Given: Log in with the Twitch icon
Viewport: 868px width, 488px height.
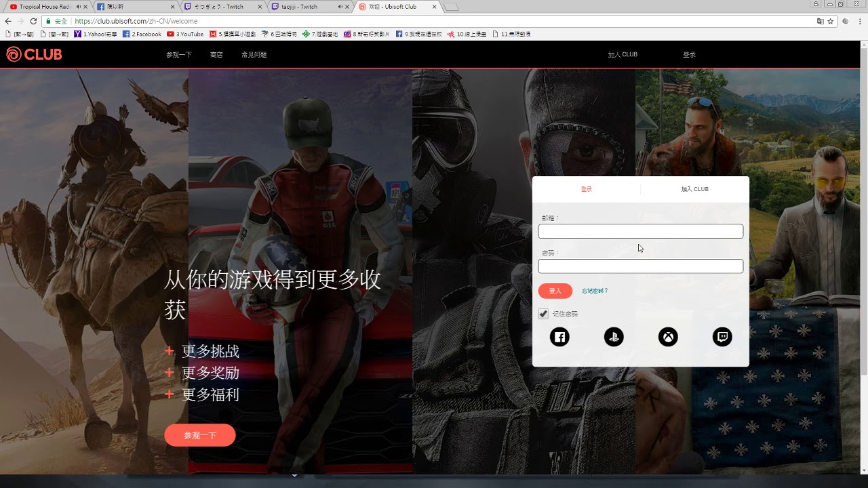Looking at the screenshot, I should pos(722,337).
